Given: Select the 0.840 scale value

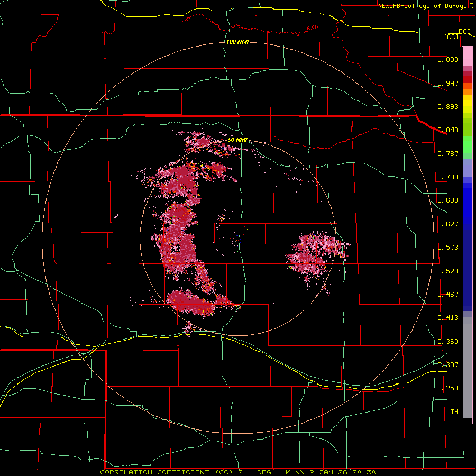Looking at the screenshot, I should point(448,130).
